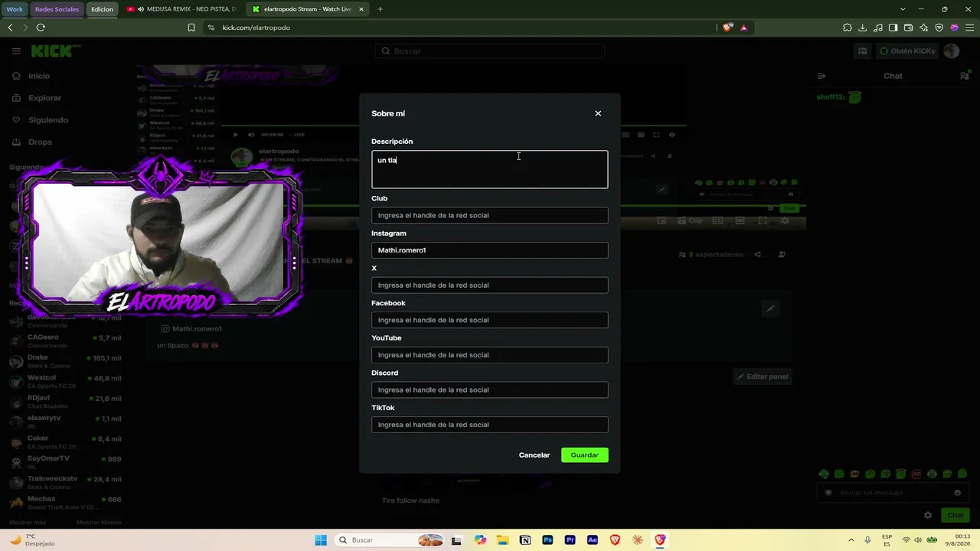Toggle the browser sidebar panel

[x=893, y=28]
